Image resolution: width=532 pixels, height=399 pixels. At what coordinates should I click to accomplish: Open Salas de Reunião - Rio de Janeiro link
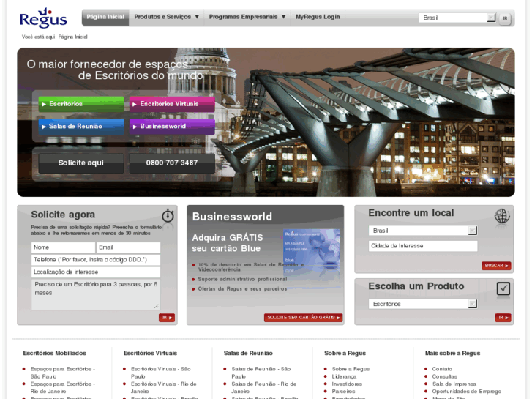tap(264, 387)
